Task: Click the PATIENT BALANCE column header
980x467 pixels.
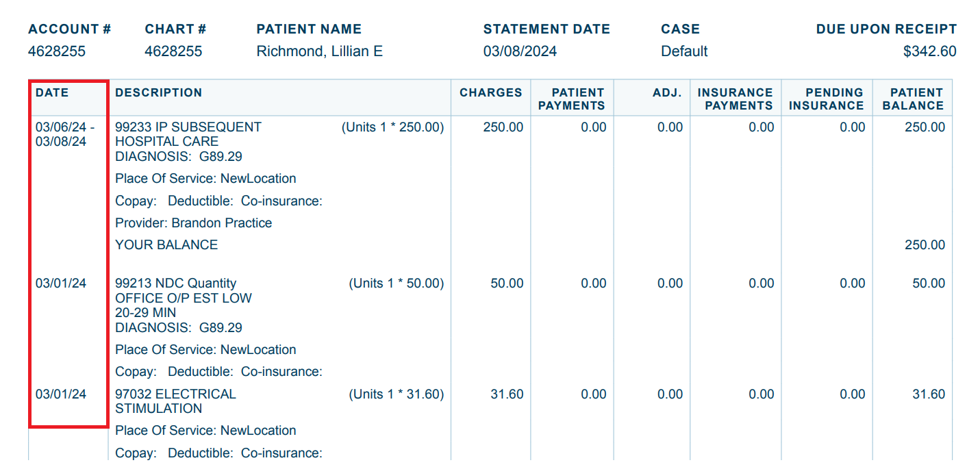Action: [912, 99]
